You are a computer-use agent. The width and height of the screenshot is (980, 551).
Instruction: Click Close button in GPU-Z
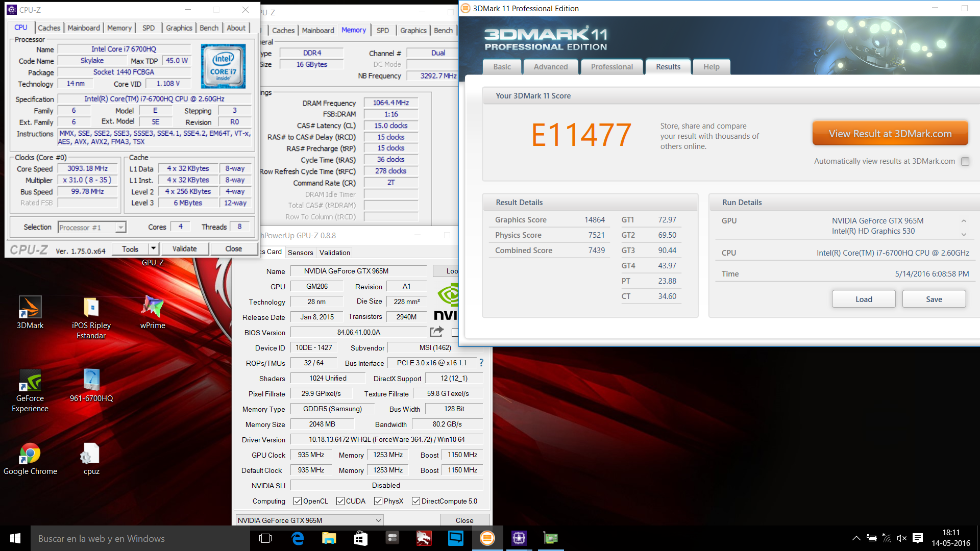(464, 520)
